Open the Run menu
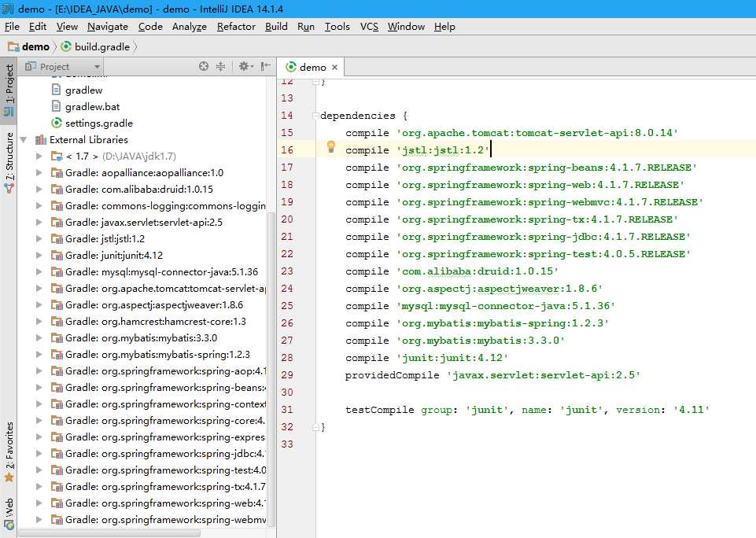This screenshot has width=756, height=538. pos(306,27)
